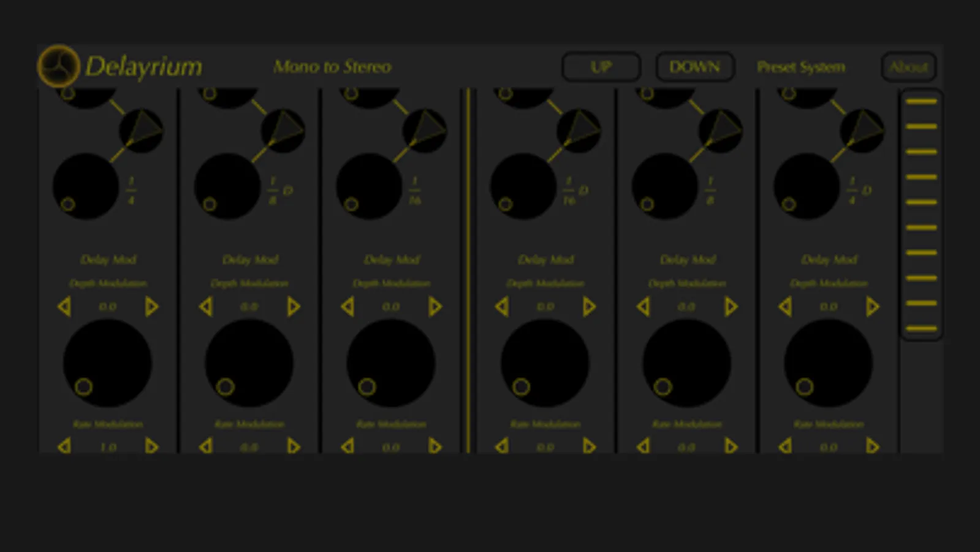The height and width of the screenshot is (552, 980).
Task: Decrease Depth Modulation in the 1/4 D column
Action: click(x=785, y=307)
